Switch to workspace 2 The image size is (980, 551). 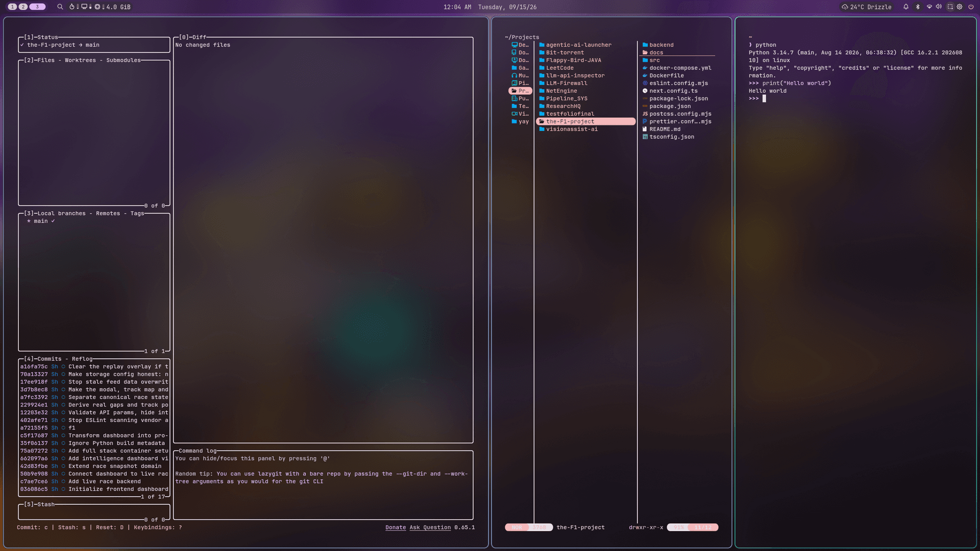(x=23, y=7)
